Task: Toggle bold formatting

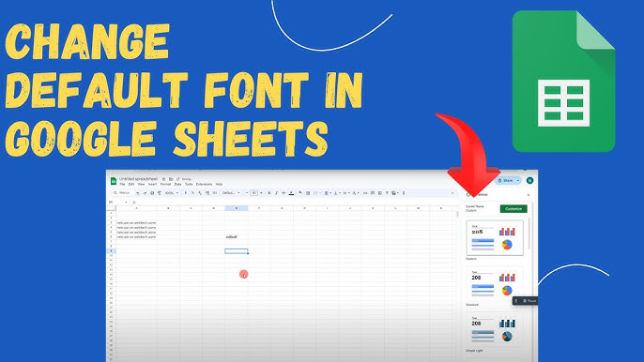Action: tap(269, 193)
